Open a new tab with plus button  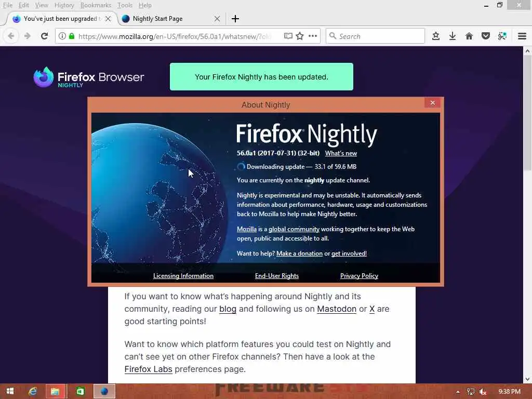[235, 19]
